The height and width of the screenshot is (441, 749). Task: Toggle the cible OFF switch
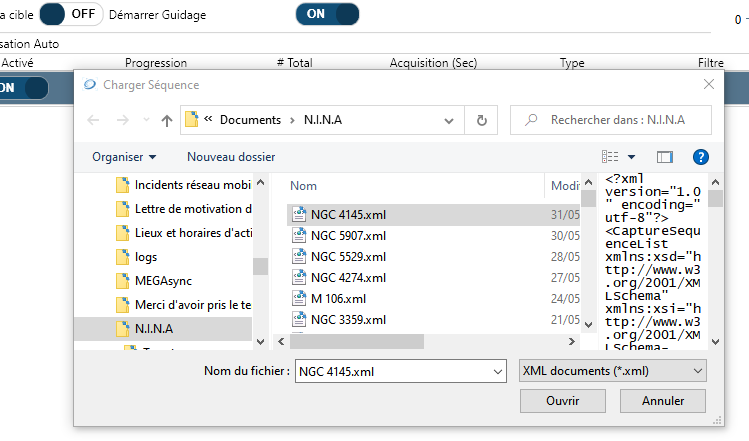pos(71,14)
